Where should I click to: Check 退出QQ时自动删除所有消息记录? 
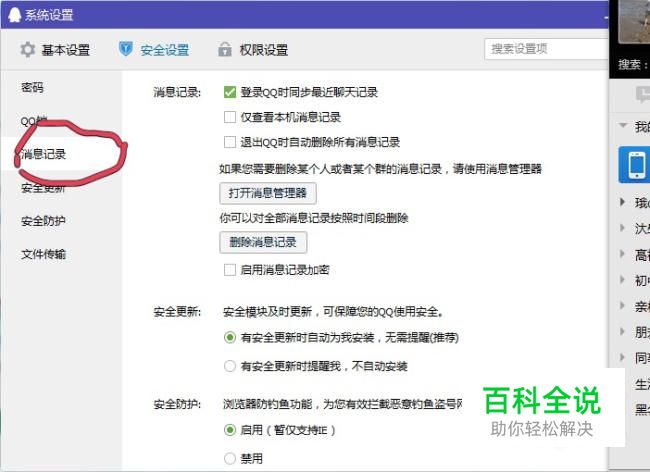tap(230, 142)
